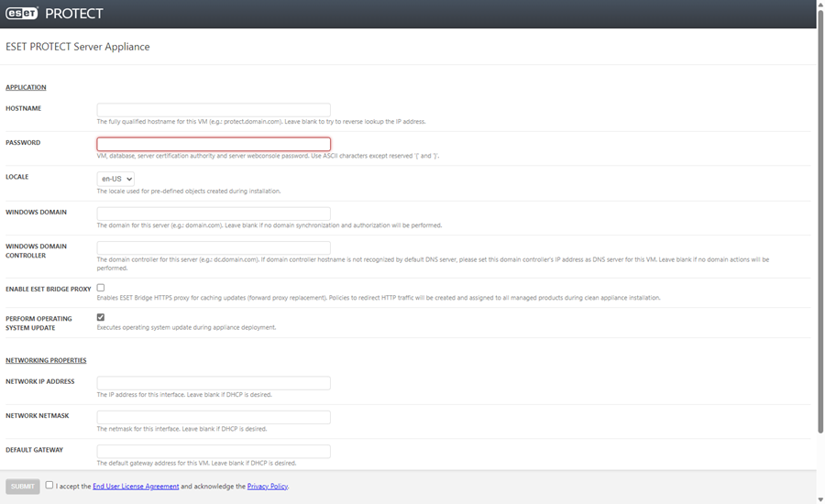The height and width of the screenshot is (504, 825).
Task: Uncheck Perform Operating System Update
Action: point(101,317)
